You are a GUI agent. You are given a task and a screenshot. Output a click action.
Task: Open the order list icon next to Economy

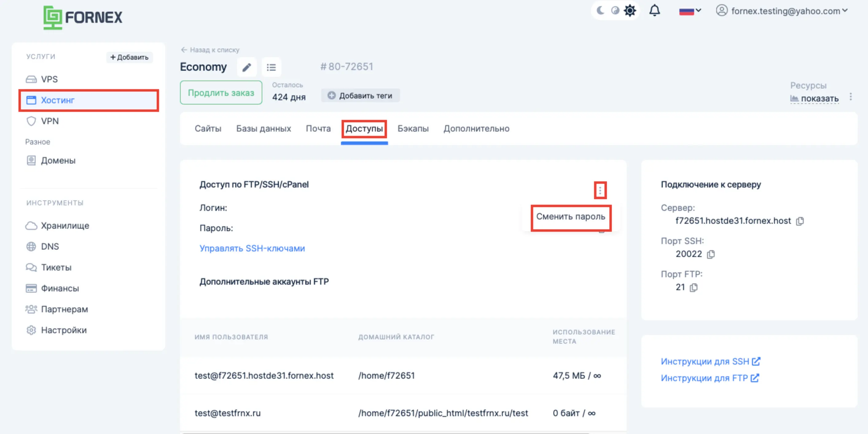[271, 67]
